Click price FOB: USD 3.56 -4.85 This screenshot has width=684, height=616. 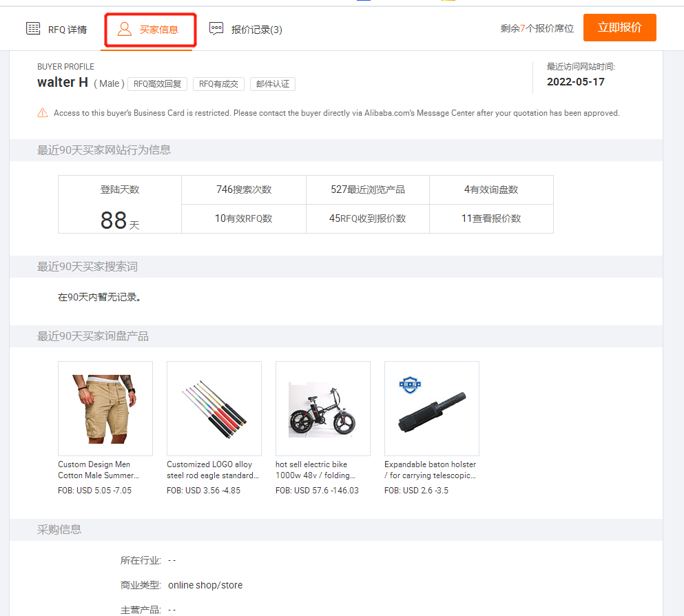pyautogui.click(x=203, y=491)
